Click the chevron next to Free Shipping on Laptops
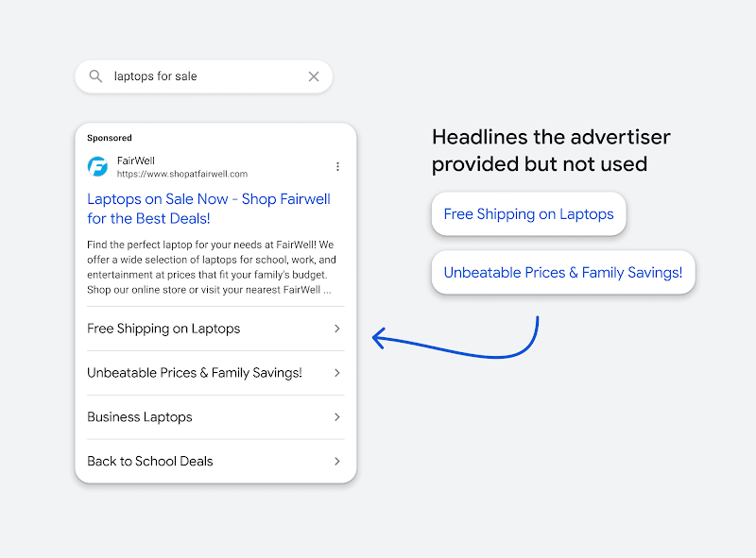 [336, 329]
